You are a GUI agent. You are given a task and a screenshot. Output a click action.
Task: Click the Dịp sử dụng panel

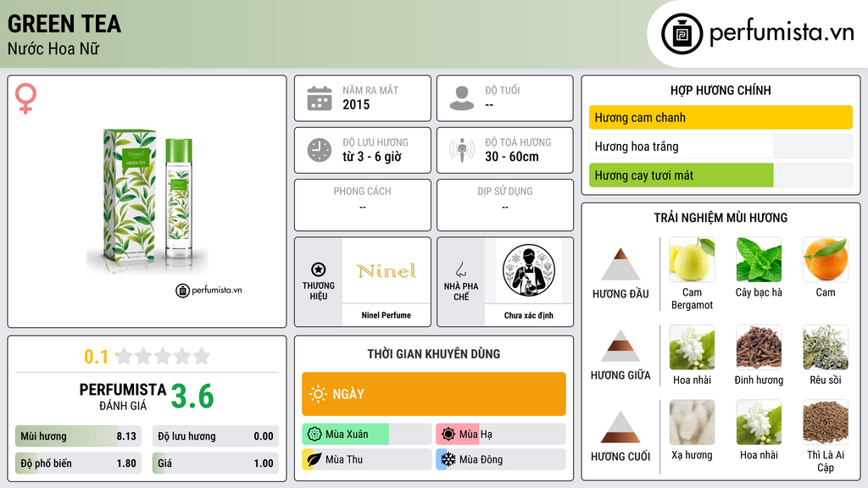coord(505,205)
